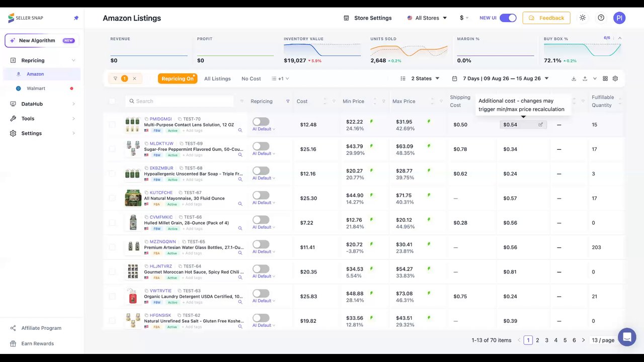Click the download icon in listings toolbar
Image resolution: width=644 pixels, height=362 pixels.
574,78
